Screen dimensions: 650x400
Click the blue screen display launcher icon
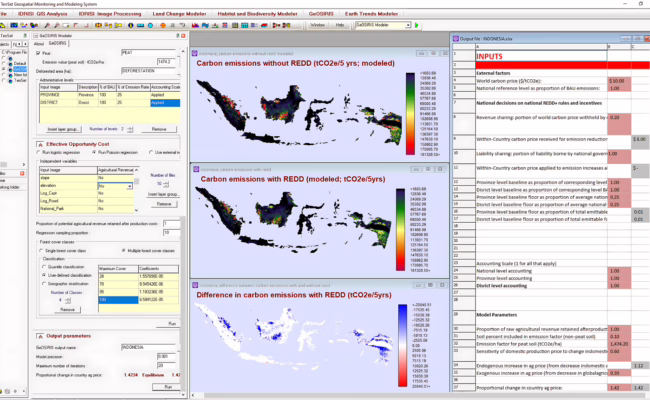click(14, 25)
